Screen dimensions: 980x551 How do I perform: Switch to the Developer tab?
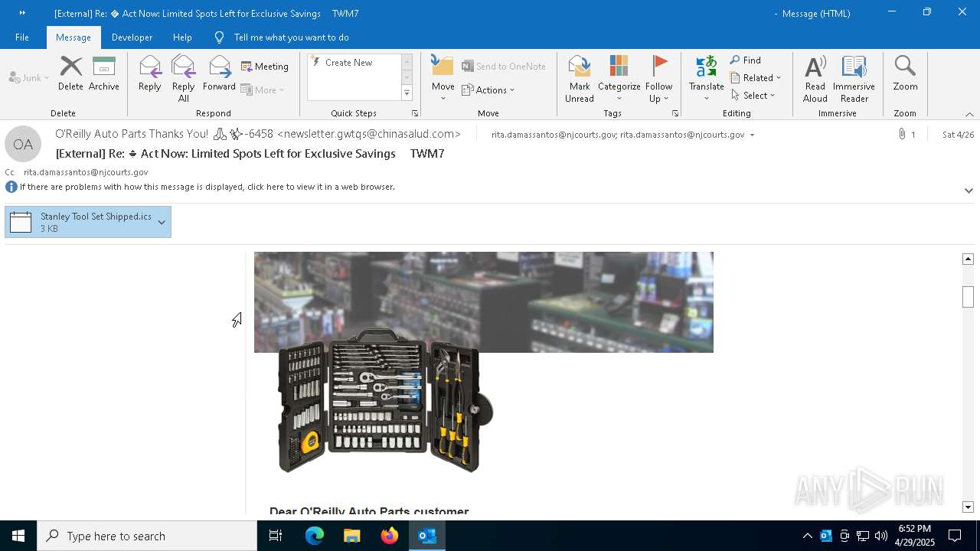132,37
